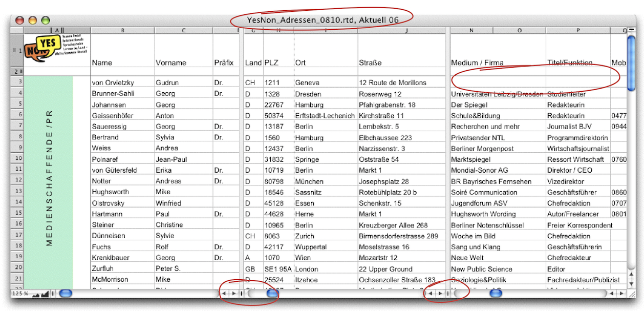Viewport: 644px width, 311px height.
Task: Click the Medium / Firma header cell
Action: (477, 63)
